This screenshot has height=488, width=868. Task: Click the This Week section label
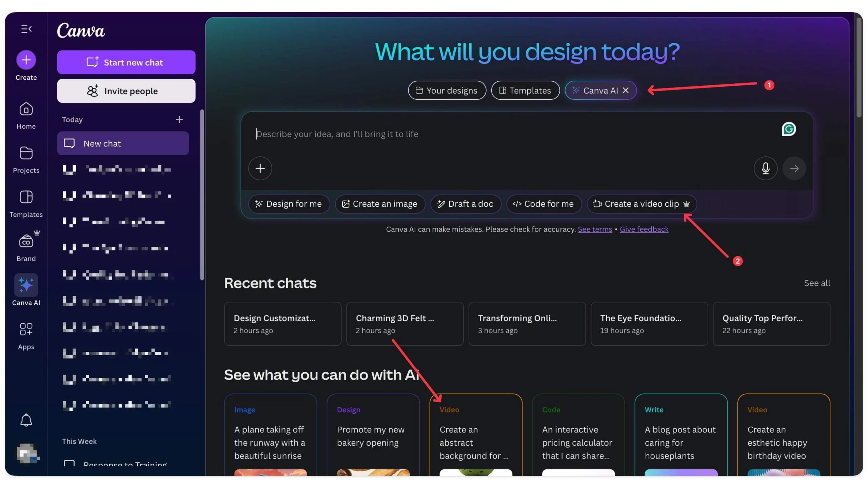point(79,441)
